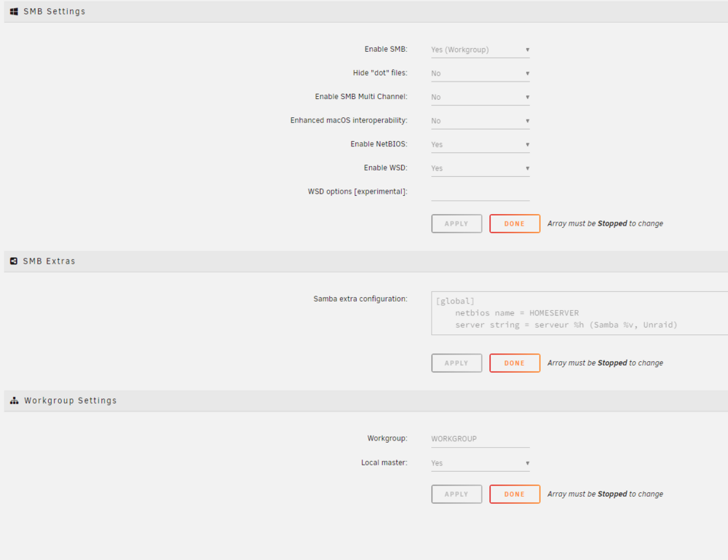The width and height of the screenshot is (728, 560).
Task: Click the WSD options experimental input field
Action: coord(480,192)
